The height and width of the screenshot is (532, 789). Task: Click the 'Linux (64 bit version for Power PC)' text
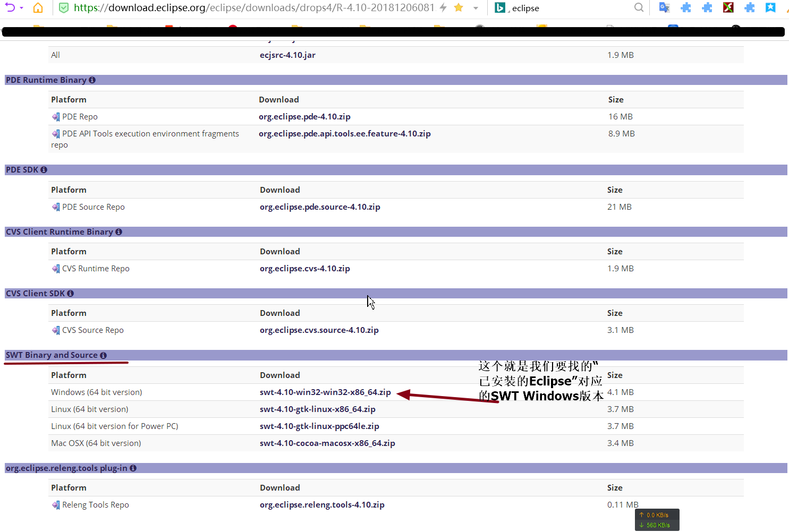point(115,426)
